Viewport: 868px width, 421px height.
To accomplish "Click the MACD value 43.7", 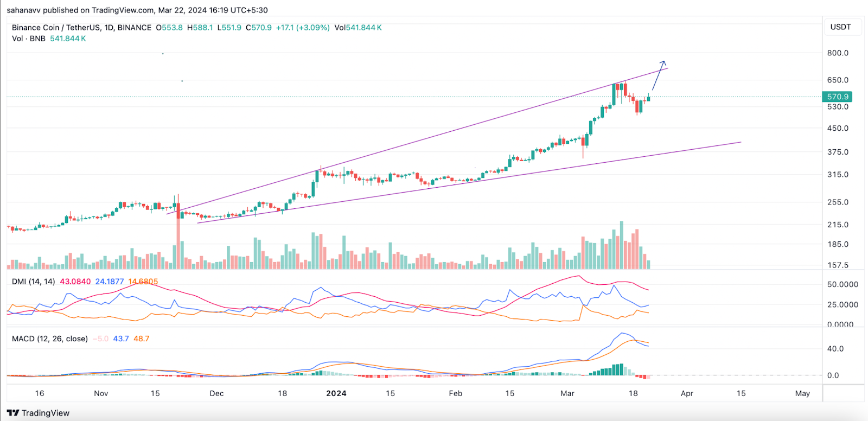I will 121,339.
